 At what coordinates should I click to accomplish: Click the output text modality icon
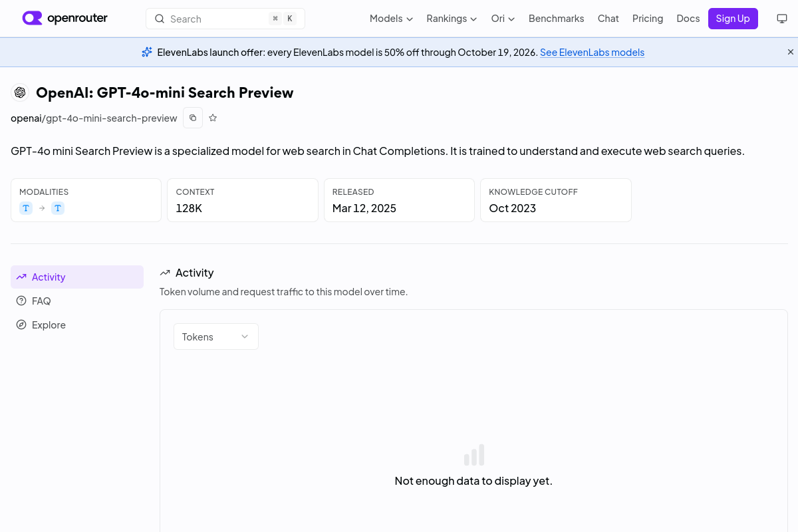(58, 208)
